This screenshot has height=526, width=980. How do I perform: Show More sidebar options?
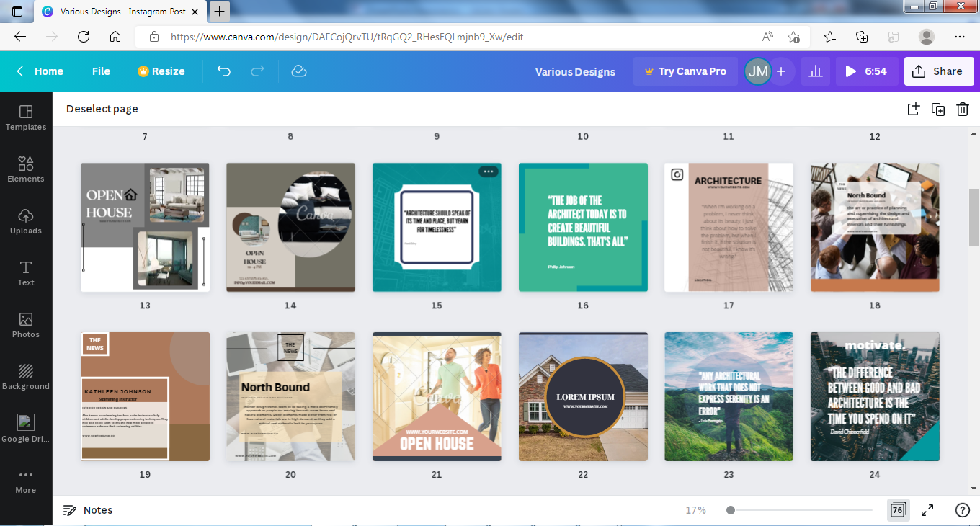26,481
